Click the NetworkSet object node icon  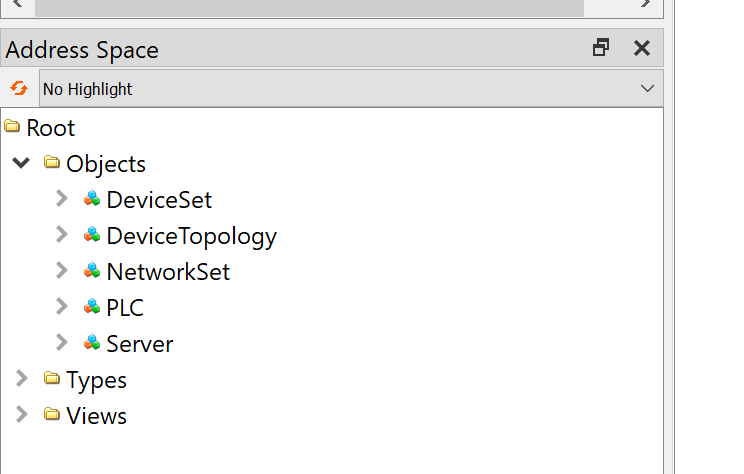coord(92,271)
